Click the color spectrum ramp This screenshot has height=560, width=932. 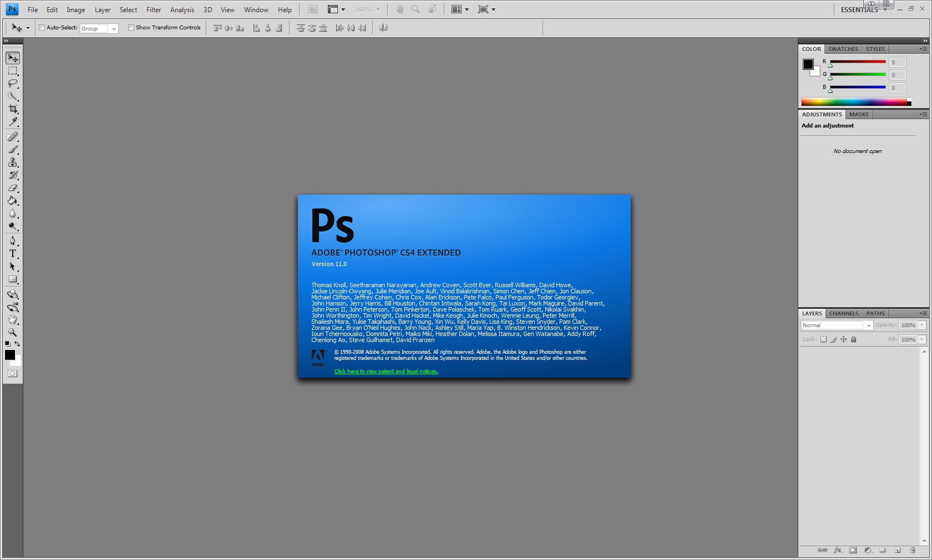pos(856,102)
